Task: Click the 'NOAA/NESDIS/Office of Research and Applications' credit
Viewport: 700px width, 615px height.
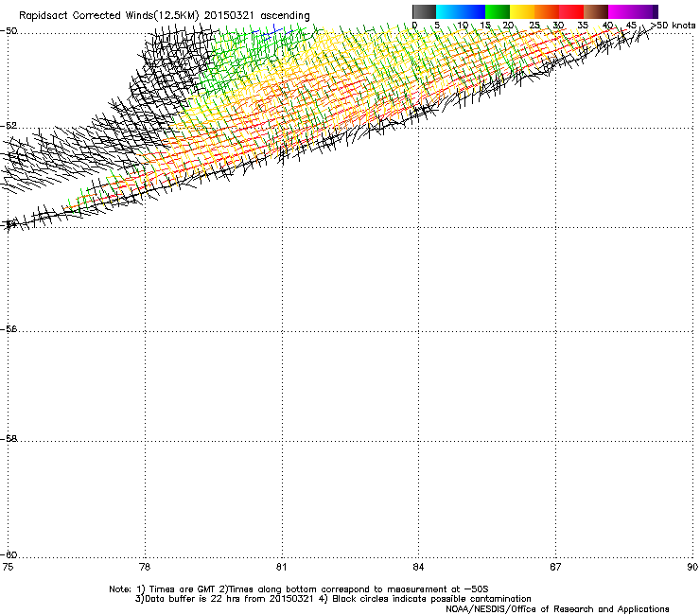Action: [557, 609]
